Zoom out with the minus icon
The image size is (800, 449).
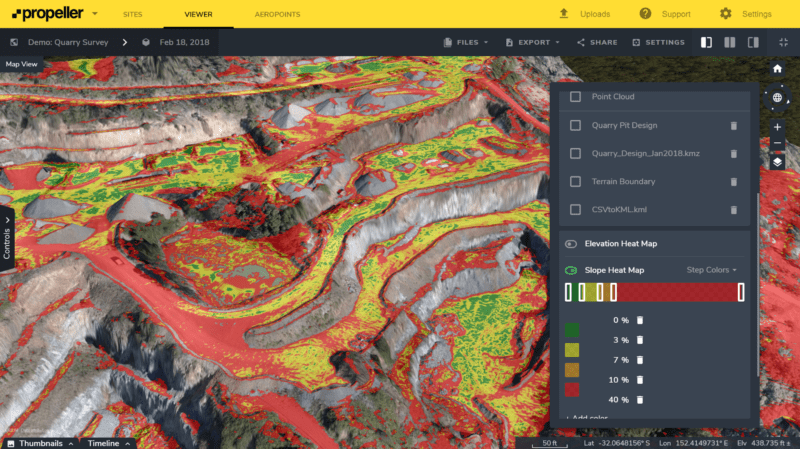click(777, 143)
